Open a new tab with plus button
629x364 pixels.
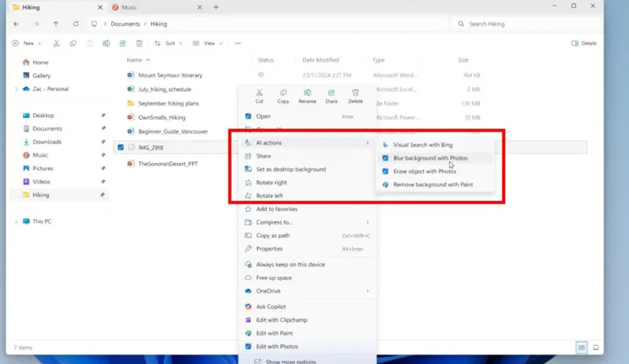coord(216,7)
